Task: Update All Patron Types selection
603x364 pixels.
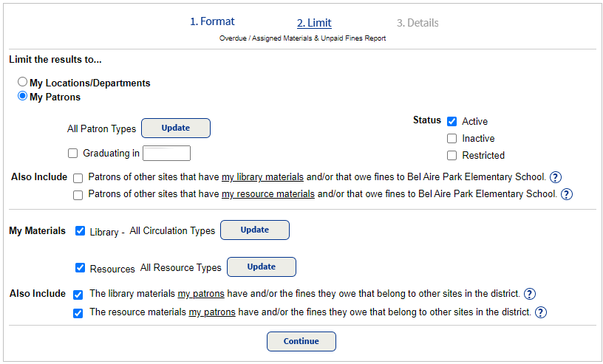Action: [176, 128]
